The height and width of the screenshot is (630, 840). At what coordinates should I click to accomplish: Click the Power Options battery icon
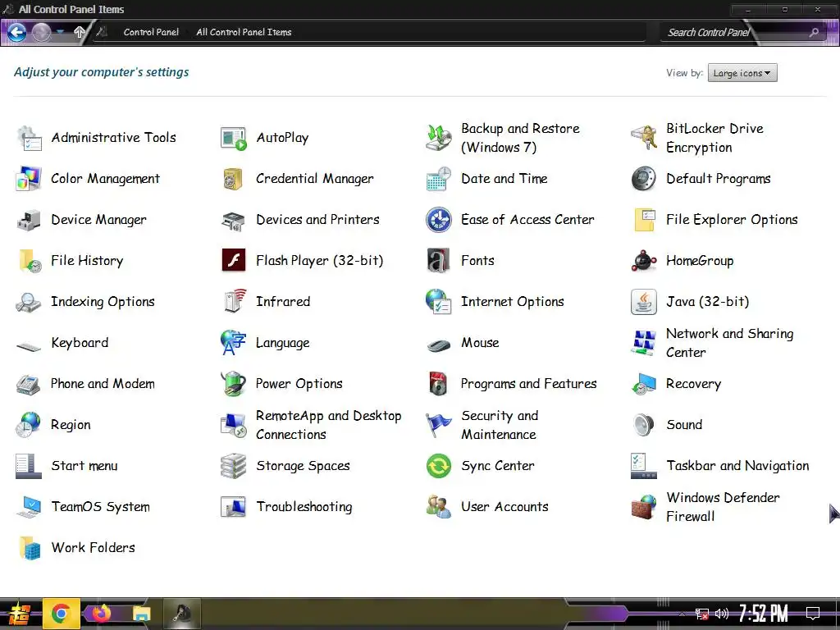click(x=234, y=384)
